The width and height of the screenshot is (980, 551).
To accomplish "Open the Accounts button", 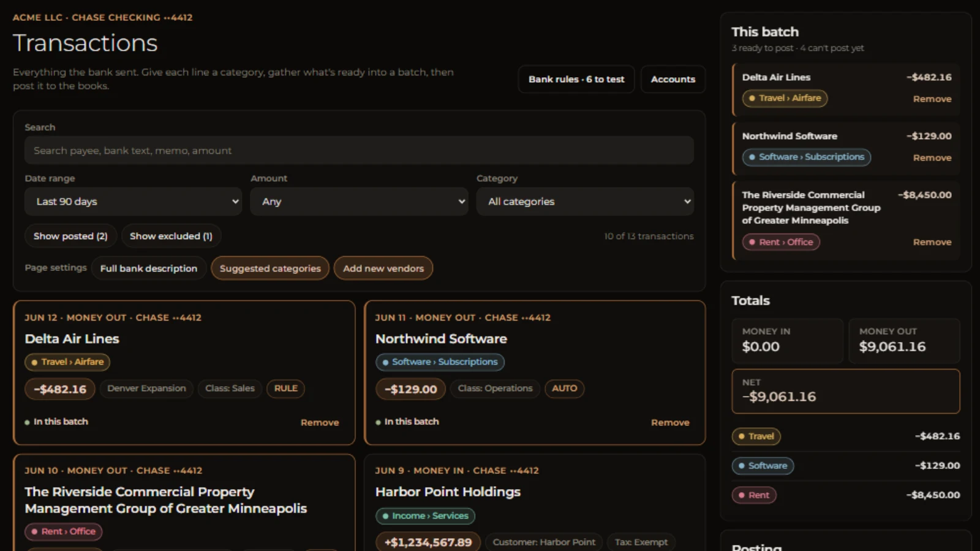I will (673, 79).
